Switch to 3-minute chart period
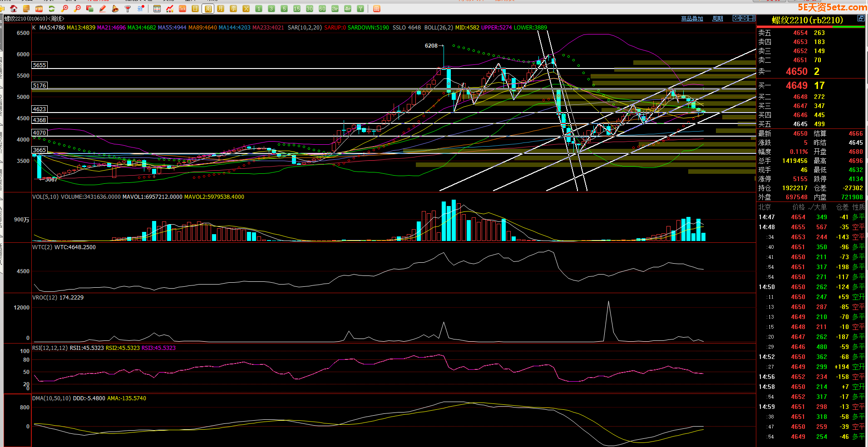Image resolution: width=868 pixels, height=447 pixels. (x=271, y=9)
